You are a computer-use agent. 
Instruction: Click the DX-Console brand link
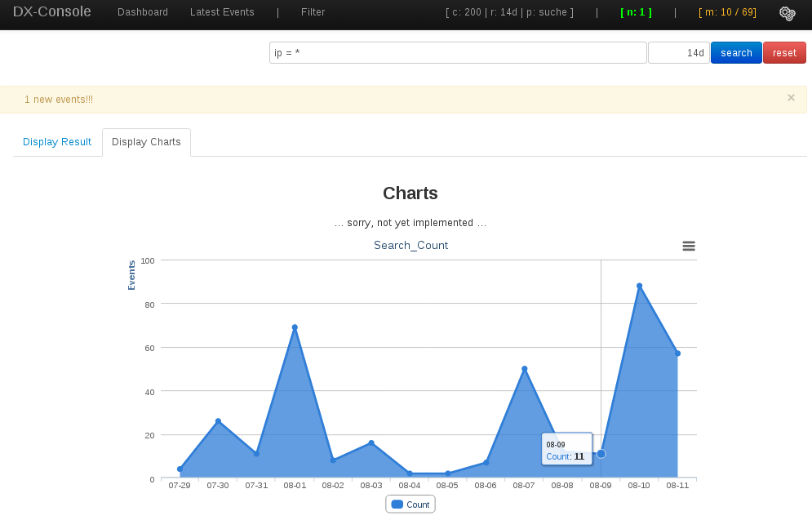pyautogui.click(x=51, y=11)
